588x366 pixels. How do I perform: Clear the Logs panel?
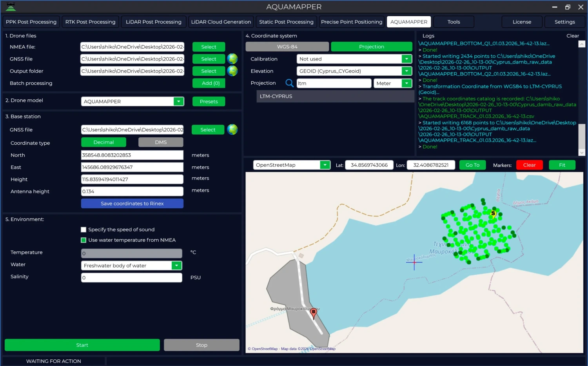573,36
